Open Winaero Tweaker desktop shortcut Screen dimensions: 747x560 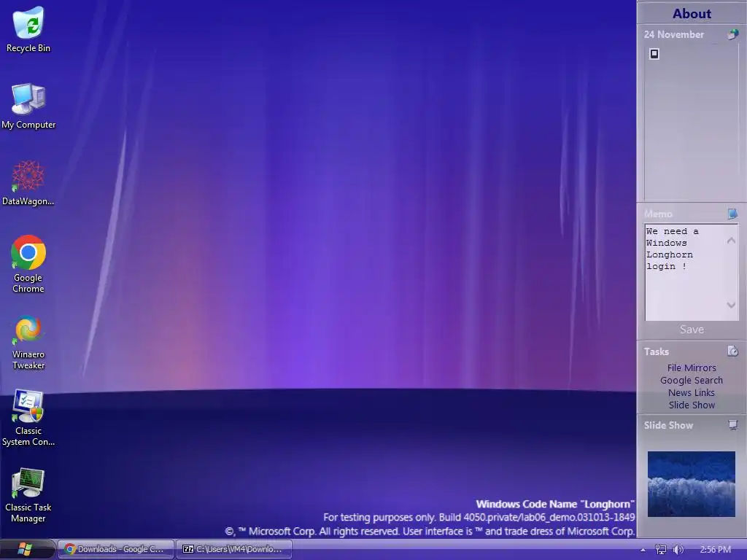pyautogui.click(x=28, y=342)
